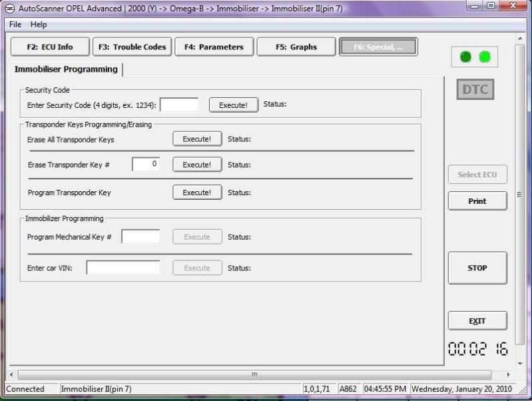Execute the Security Code entry

234,105
